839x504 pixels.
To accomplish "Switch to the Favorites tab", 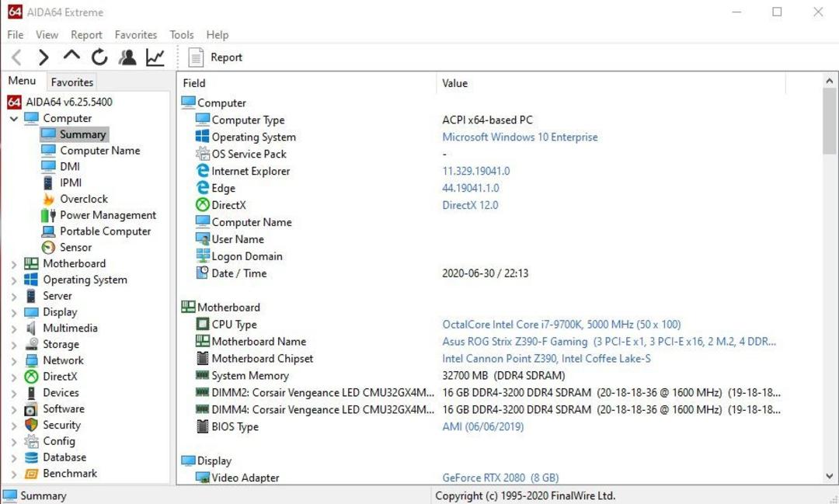I will pyautogui.click(x=71, y=82).
